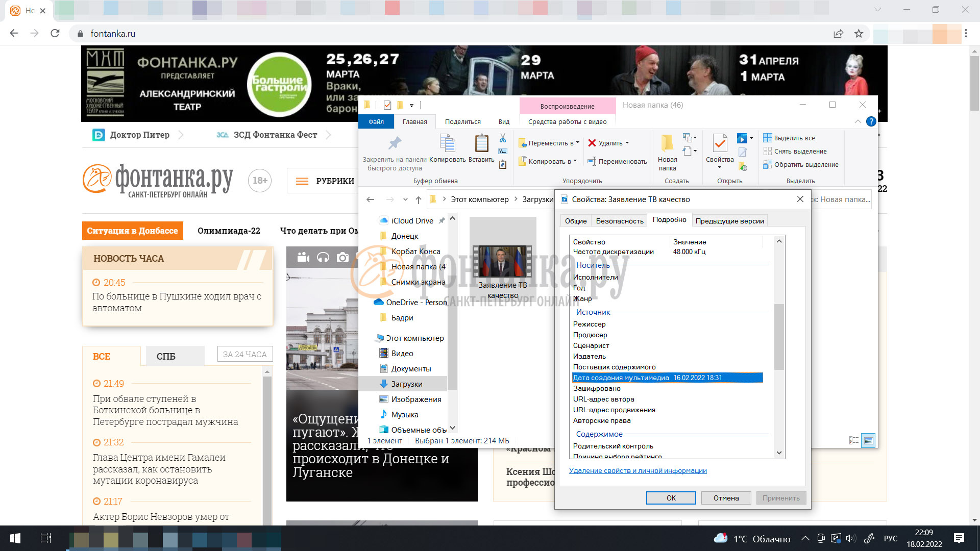
Task: Open-with dropdown arrow in Open group
Action: (x=751, y=138)
